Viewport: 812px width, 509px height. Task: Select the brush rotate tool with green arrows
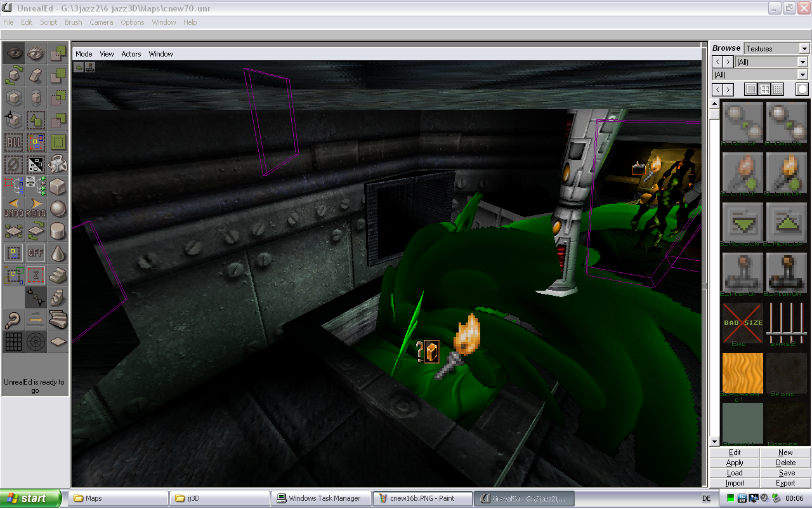tap(14, 76)
